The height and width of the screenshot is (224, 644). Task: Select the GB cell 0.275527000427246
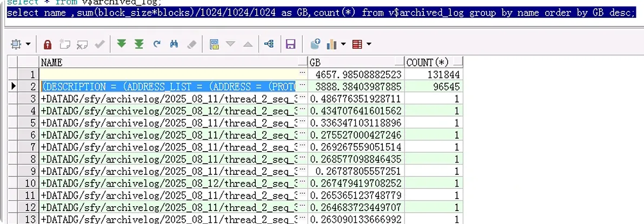pos(356,134)
